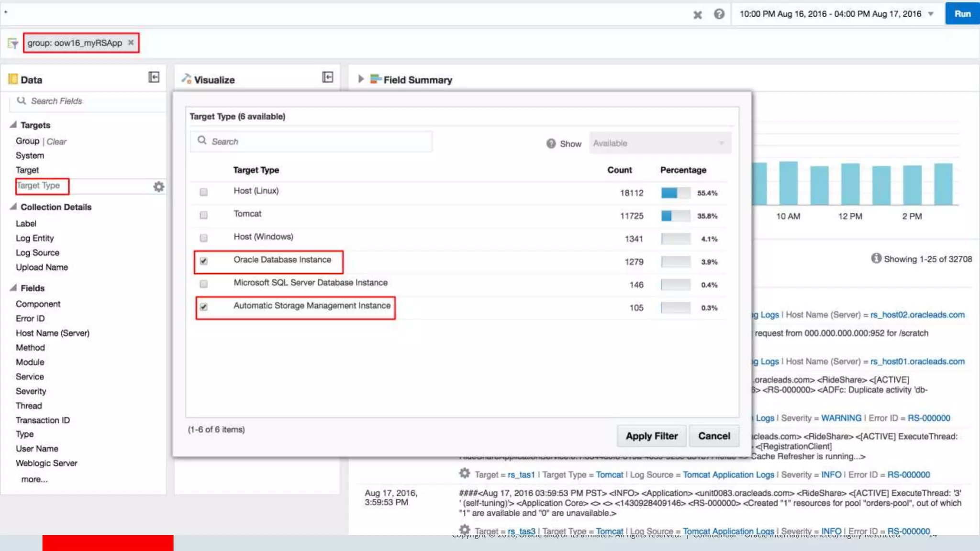Remove the group oow16_myRSApp filter tag

tap(131, 43)
